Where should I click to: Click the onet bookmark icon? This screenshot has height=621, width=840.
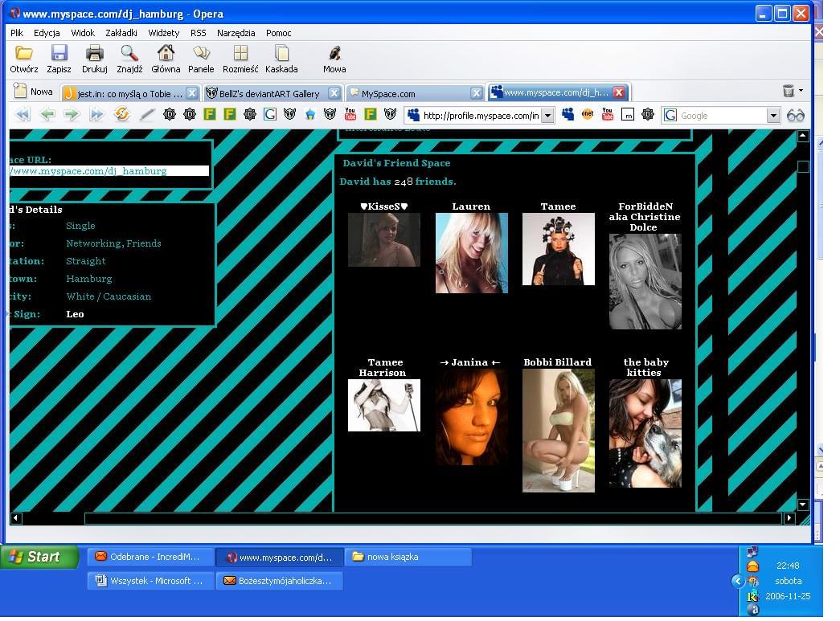588,114
